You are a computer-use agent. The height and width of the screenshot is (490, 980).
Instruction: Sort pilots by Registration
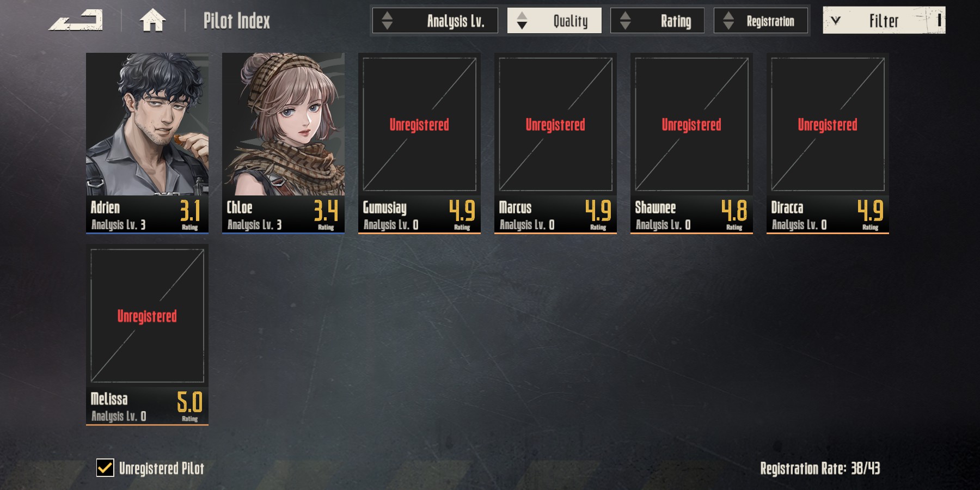[761, 21]
